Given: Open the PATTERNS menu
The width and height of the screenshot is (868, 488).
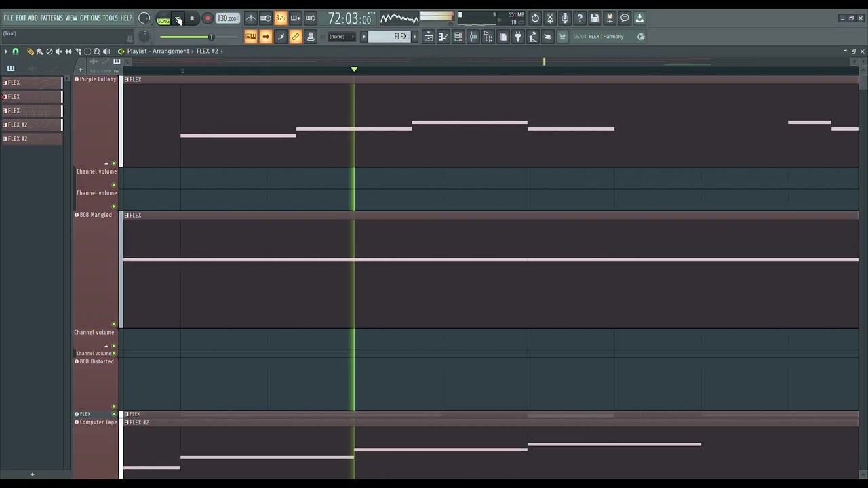Looking at the screenshot, I should pyautogui.click(x=52, y=18).
